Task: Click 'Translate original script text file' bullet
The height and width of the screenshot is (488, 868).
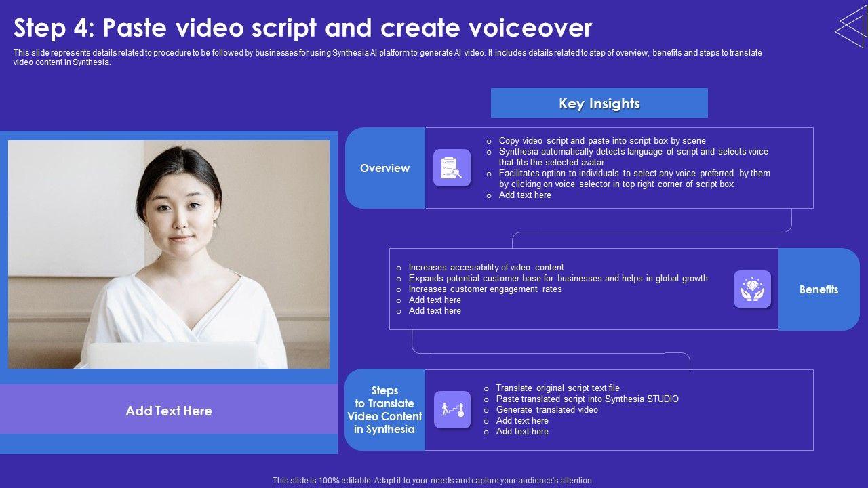Action: (x=557, y=388)
